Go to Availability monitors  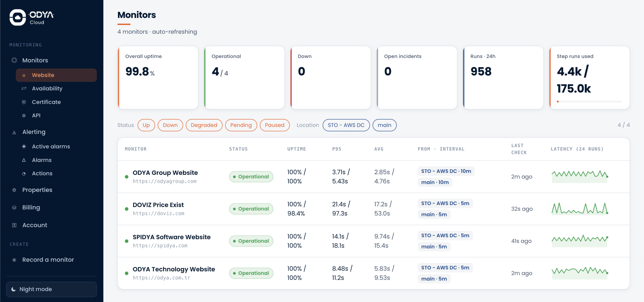point(56,88)
